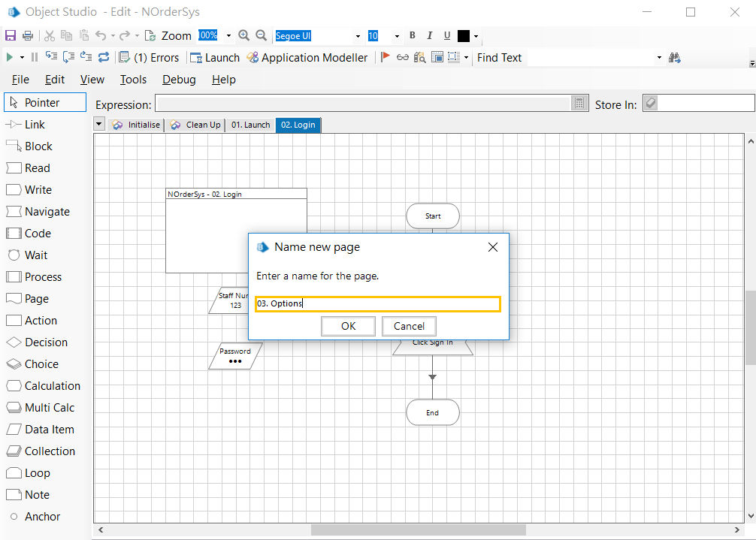This screenshot has width=756, height=540.
Task: Expand the Redo history dropdown arrow
Action: (137, 35)
